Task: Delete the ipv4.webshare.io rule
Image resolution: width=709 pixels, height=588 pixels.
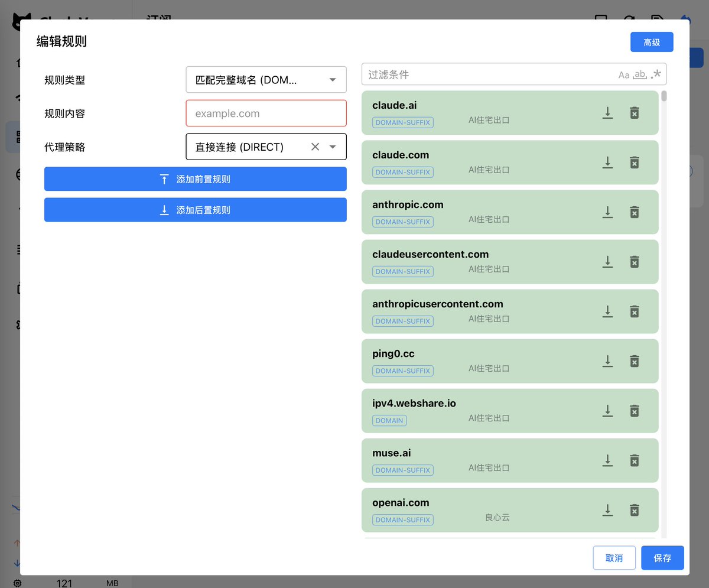Action: [x=634, y=411]
